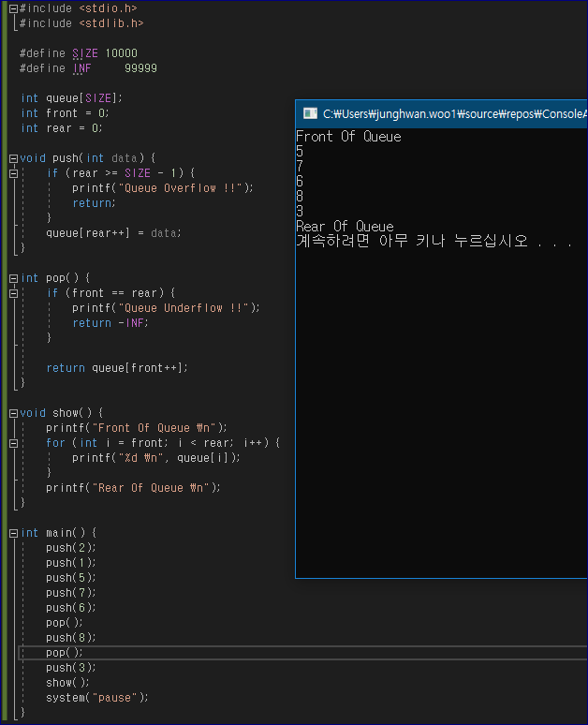Click the push(1); call in main
Viewport: 588px width, 725px height.
click(71, 563)
